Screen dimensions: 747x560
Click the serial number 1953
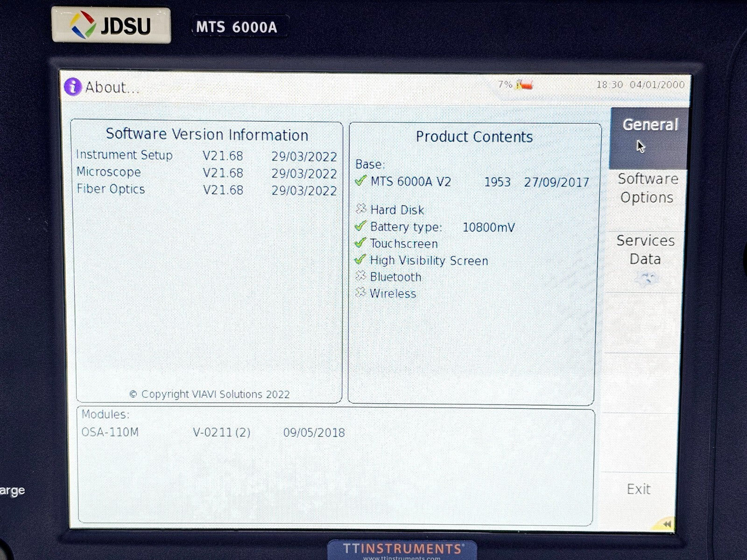pos(497,182)
